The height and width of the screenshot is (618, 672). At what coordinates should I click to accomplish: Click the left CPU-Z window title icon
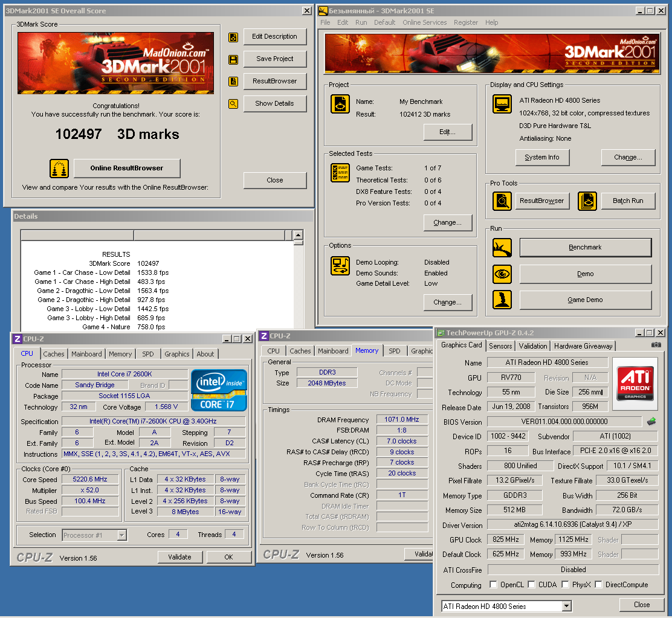pos(18,339)
